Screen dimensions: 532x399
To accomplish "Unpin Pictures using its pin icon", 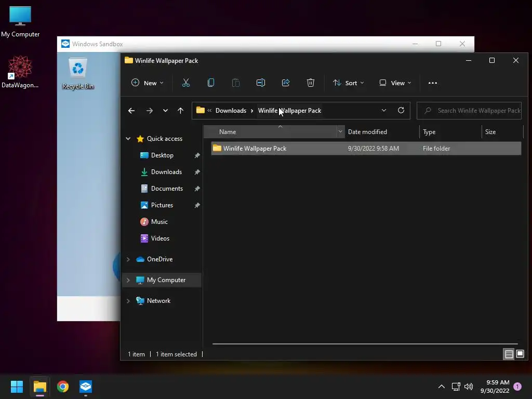I will tap(197, 205).
